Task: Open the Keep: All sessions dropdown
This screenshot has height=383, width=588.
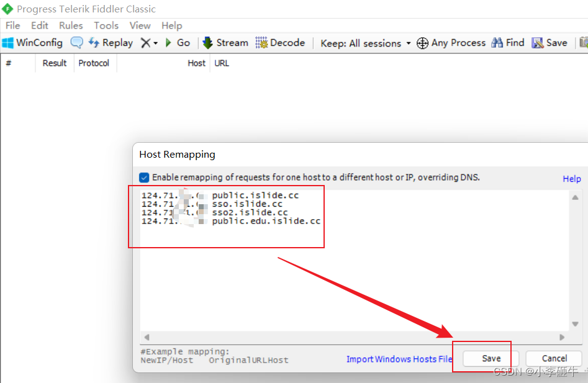Action: (366, 43)
